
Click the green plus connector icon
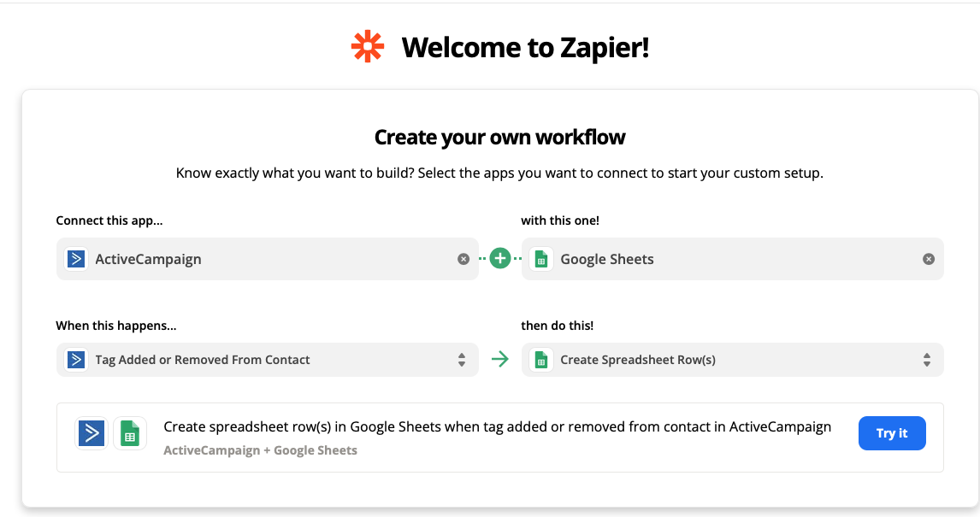pyautogui.click(x=500, y=258)
